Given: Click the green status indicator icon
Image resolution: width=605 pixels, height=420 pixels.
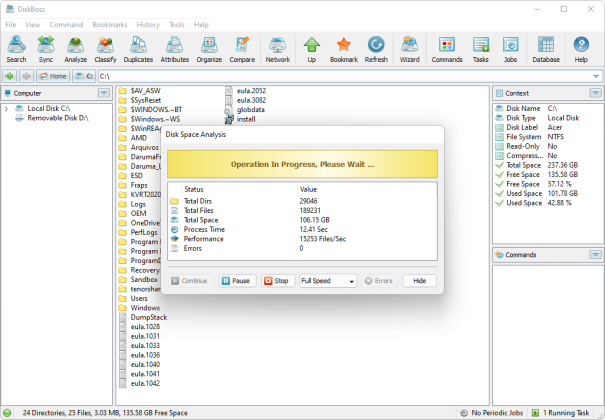Looking at the screenshot, I should (7, 413).
